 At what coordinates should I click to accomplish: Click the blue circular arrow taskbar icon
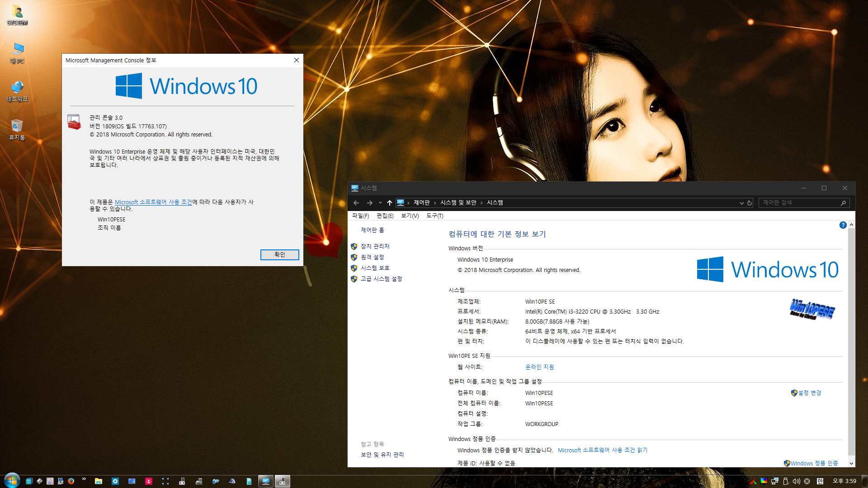115,481
